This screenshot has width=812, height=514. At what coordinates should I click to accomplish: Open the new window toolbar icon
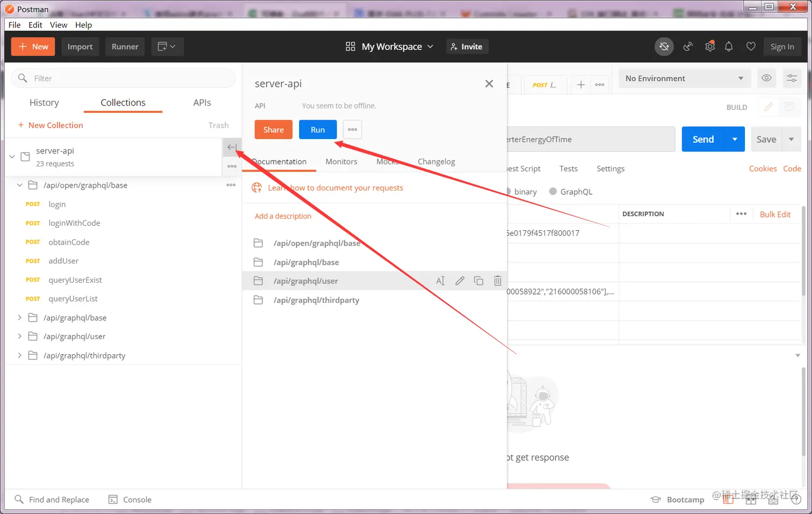click(x=167, y=47)
